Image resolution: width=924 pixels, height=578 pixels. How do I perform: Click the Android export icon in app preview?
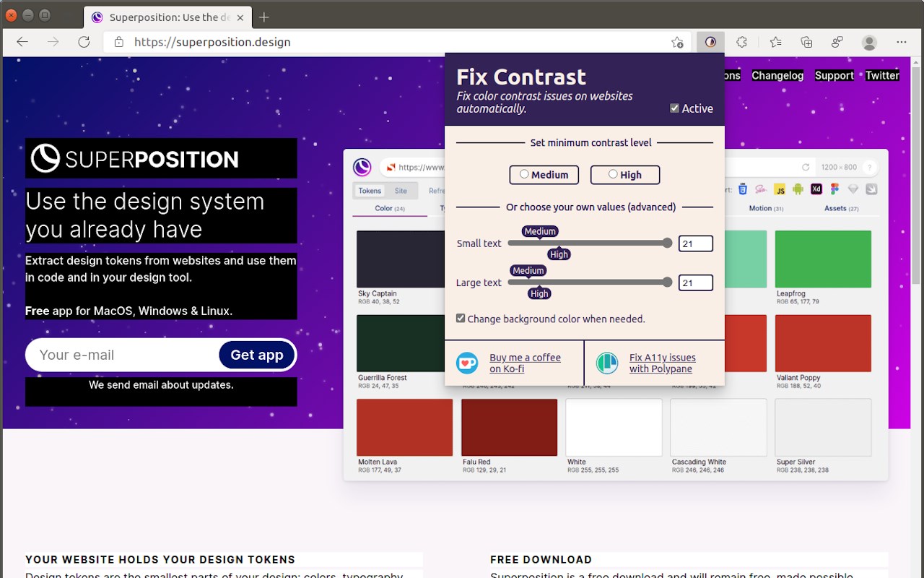[798, 189]
